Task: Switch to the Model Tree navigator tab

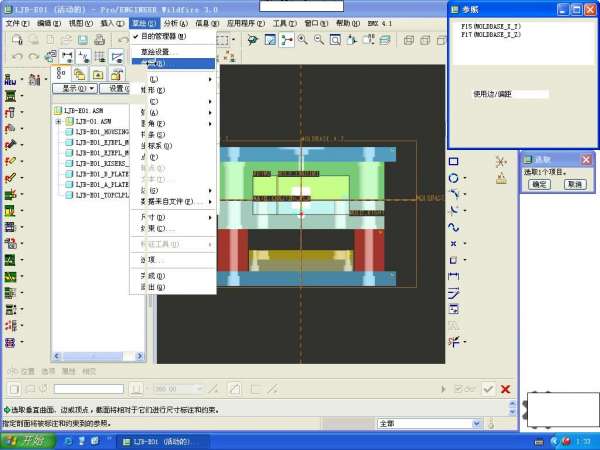Action: tap(61, 73)
